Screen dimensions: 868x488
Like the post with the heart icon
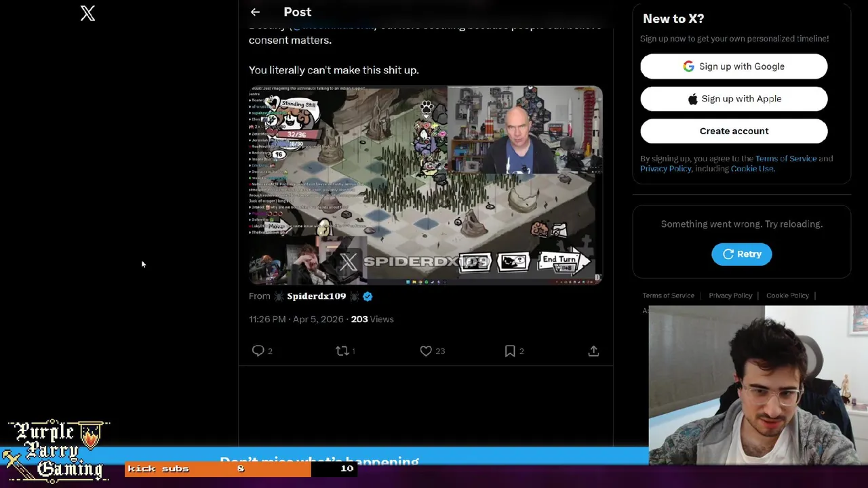(x=426, y=350)
